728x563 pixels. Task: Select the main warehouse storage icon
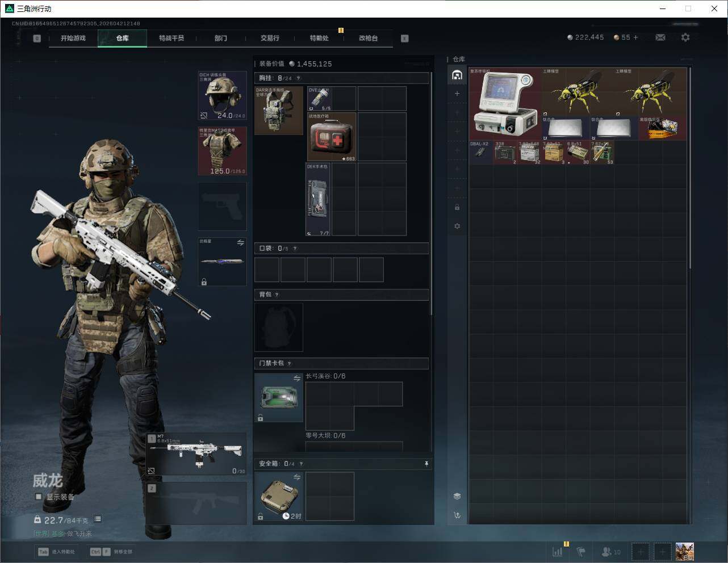pyautogui.click(x=457, y=75)
